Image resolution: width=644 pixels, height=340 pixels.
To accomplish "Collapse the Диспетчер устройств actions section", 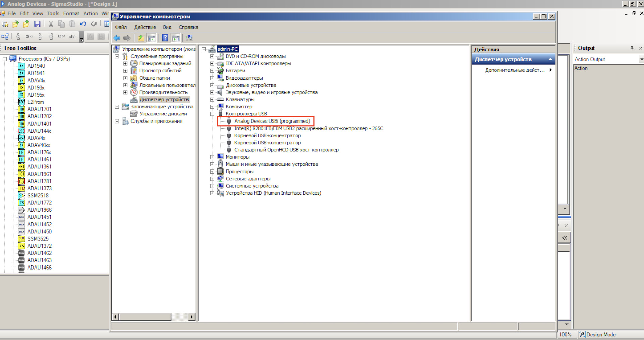I will [x=550, y=59].
